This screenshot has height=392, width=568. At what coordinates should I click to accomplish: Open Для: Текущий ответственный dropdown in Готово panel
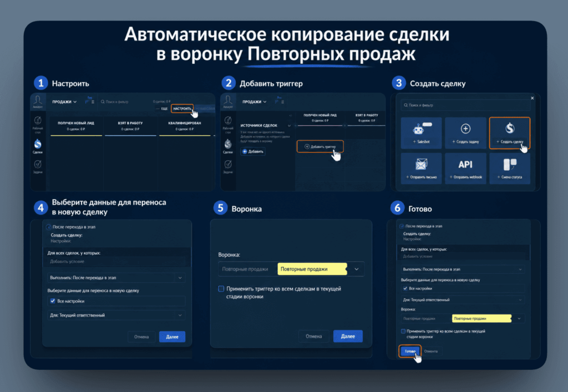tap(463, 300)
